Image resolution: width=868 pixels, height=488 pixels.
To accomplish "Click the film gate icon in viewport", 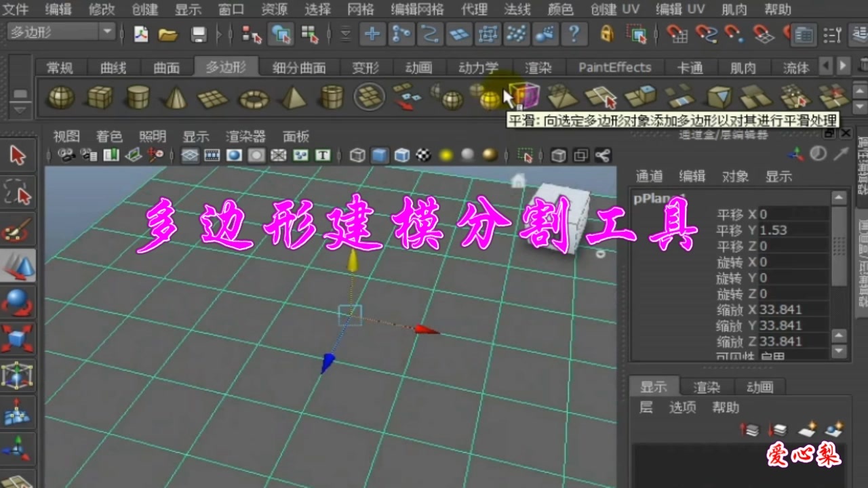I will tap(212, 155).
